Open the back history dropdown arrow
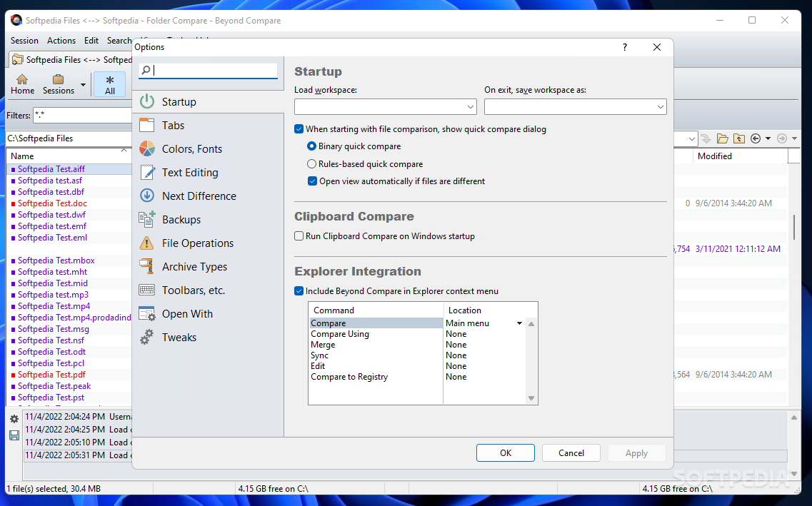Image resolution: width=812 pixels, height=506 pixels. (768, 138)
